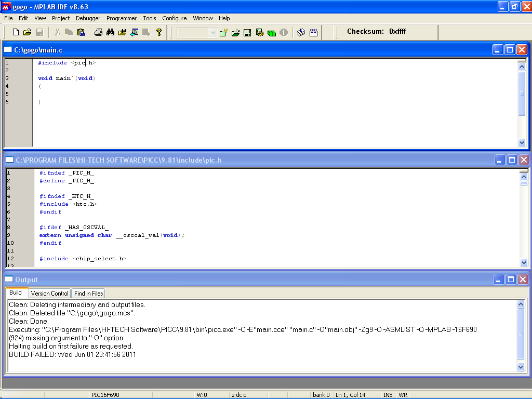532x399 pixels.
Task: Click the INS indicator in status bar
Action: coord(388,395)
